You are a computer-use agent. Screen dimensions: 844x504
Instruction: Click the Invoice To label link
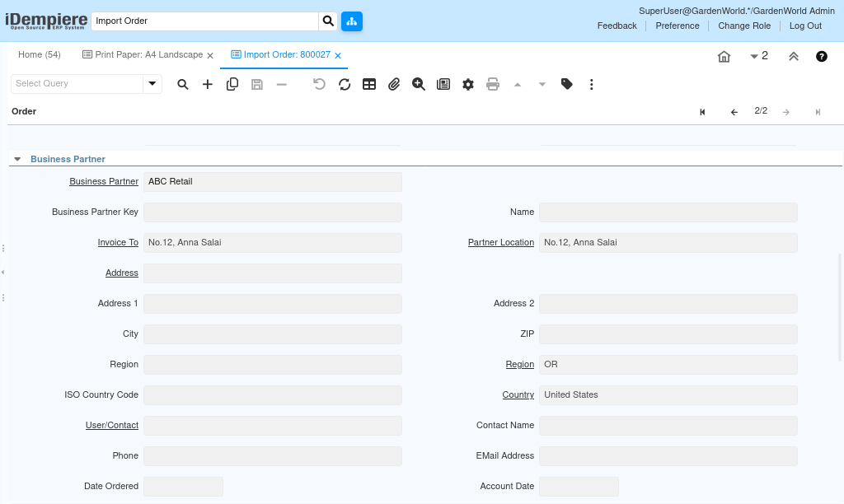(x=118, y=243)
